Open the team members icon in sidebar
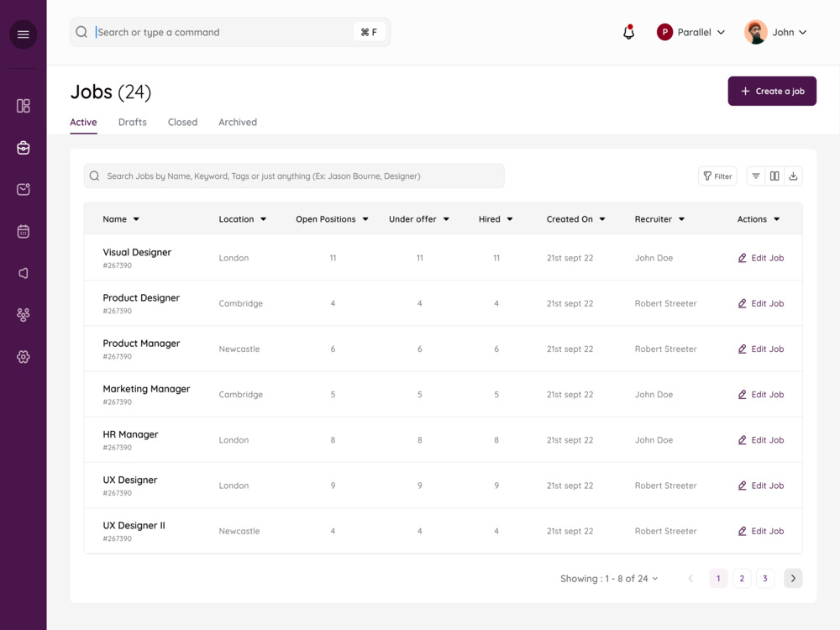The width and height of the screenshot is (840, 630). pos(23,314)
